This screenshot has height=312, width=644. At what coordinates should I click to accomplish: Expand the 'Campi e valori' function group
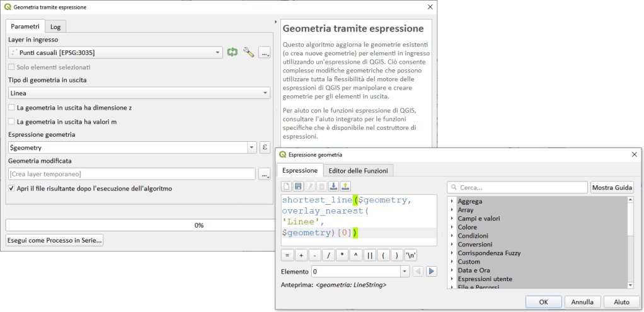[x=452, y=218]
